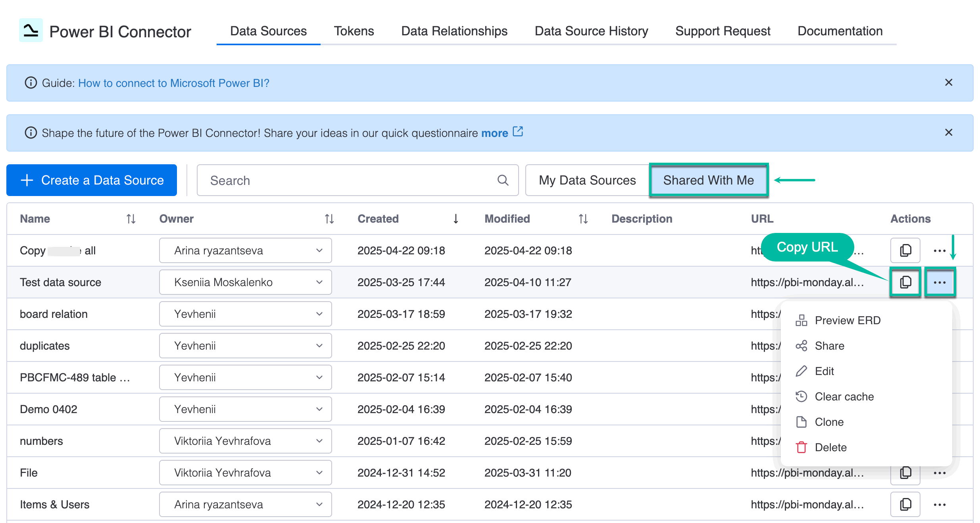Open actions menu for Test data source
The height and width of the screenshot is (523, 980).
point(940,282)
